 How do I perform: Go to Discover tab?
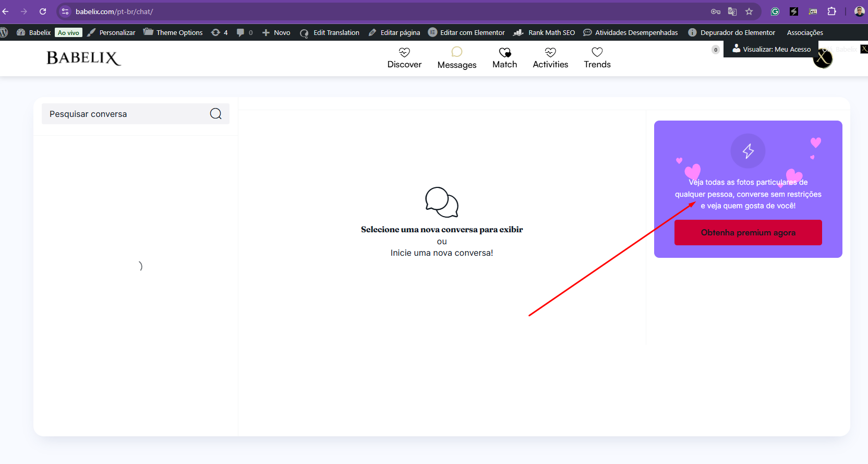pos(404,58)
